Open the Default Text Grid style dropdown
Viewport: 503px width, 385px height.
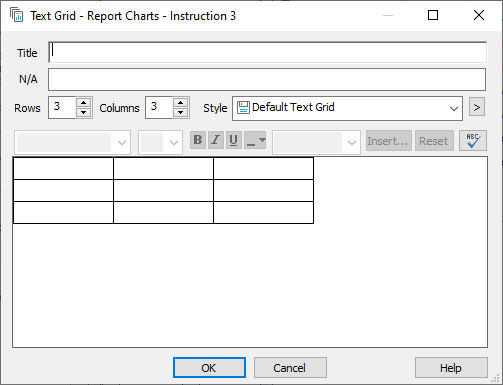[x=453, y=108]
